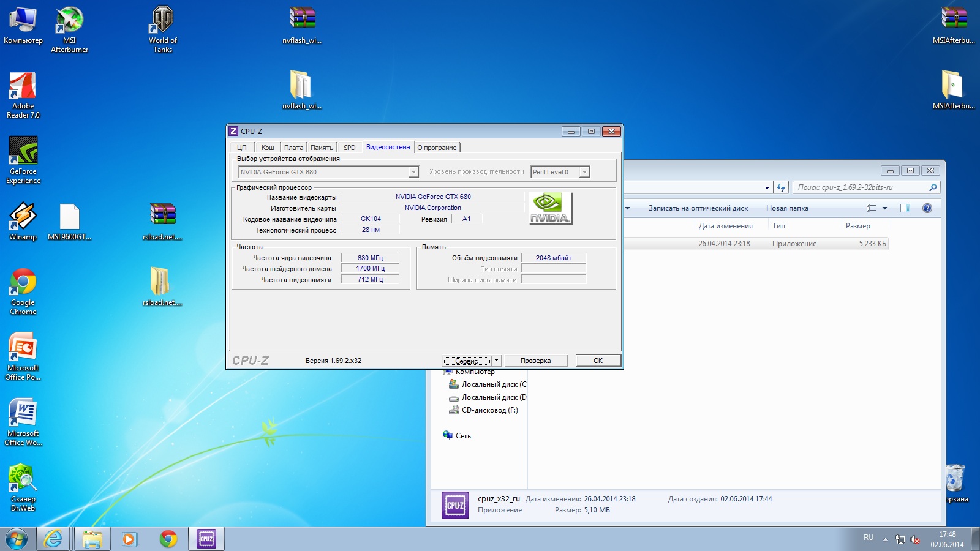Switch to the SPD tab
This screenshot has width=980, height=551.
tap(350, 148)
